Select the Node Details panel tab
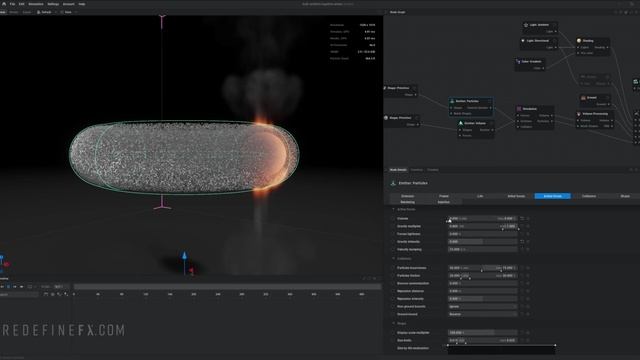The height and width of the screenshot is (360, 640). [x=398, y=170]
